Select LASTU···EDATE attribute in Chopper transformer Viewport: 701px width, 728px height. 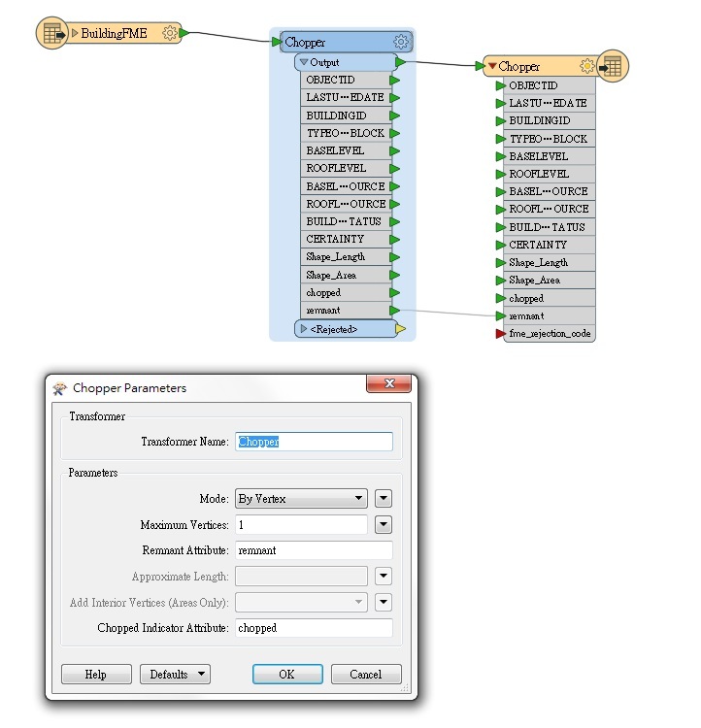(x=345, y=97)
